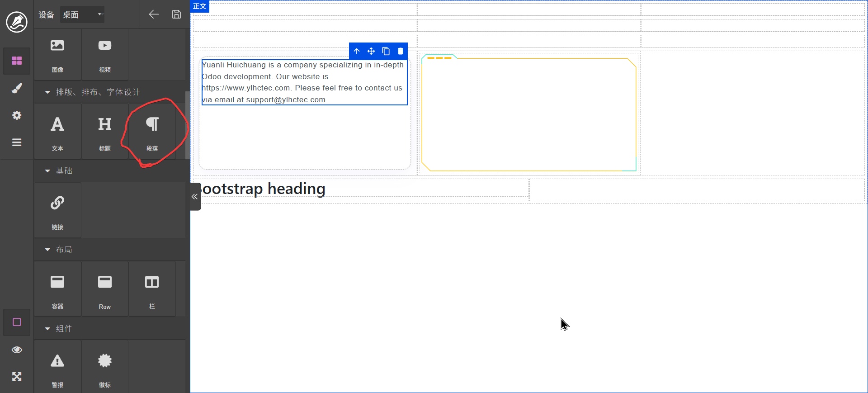This screenshot has height=393, width=868.
Task: Delete the selected paragraph with trash icon
Action: click(400, 51)
